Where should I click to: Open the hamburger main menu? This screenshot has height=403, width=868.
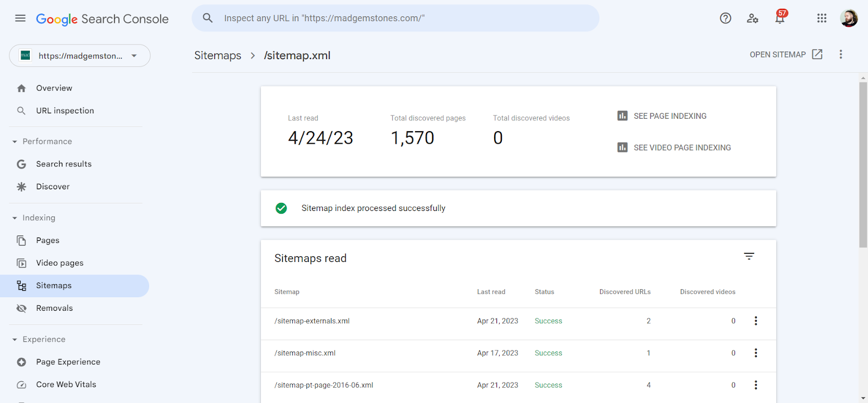(20, 18)
